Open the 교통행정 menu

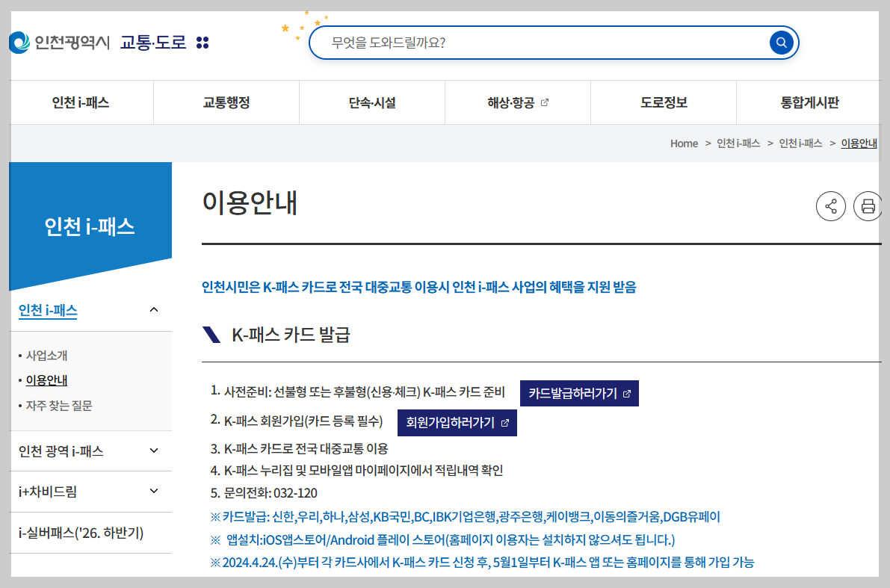(226, 102)
